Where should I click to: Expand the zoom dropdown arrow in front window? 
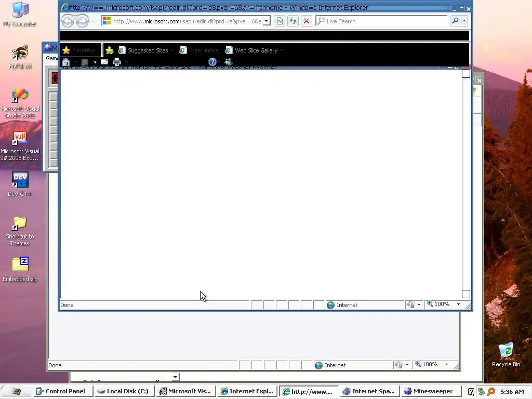pyautogui.click(x=458, y=304)
